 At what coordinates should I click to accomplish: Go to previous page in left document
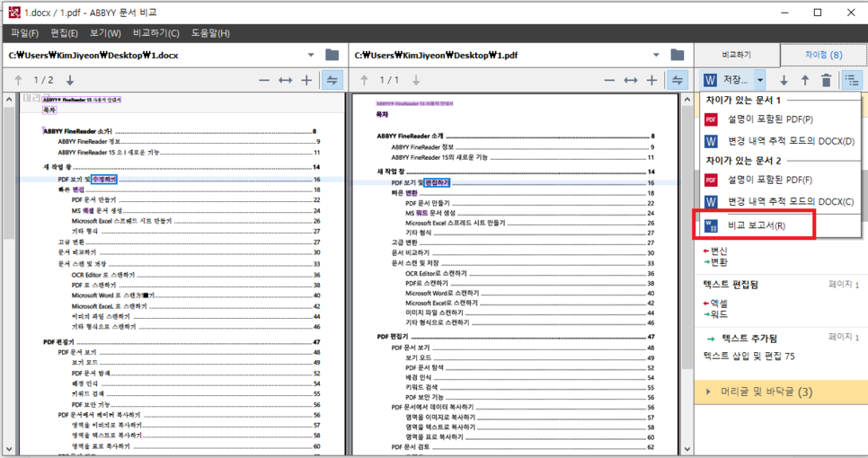click(18, 80)
